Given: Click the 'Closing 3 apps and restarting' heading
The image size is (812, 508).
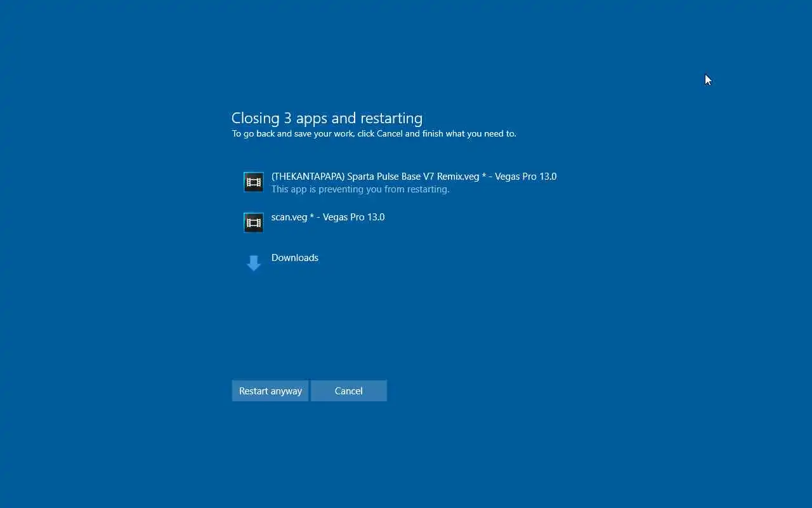Looking at the screenshot, I should pos(327,118).
